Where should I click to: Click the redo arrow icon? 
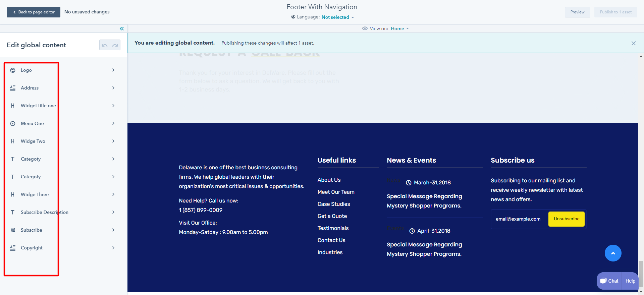pos(115,45)
